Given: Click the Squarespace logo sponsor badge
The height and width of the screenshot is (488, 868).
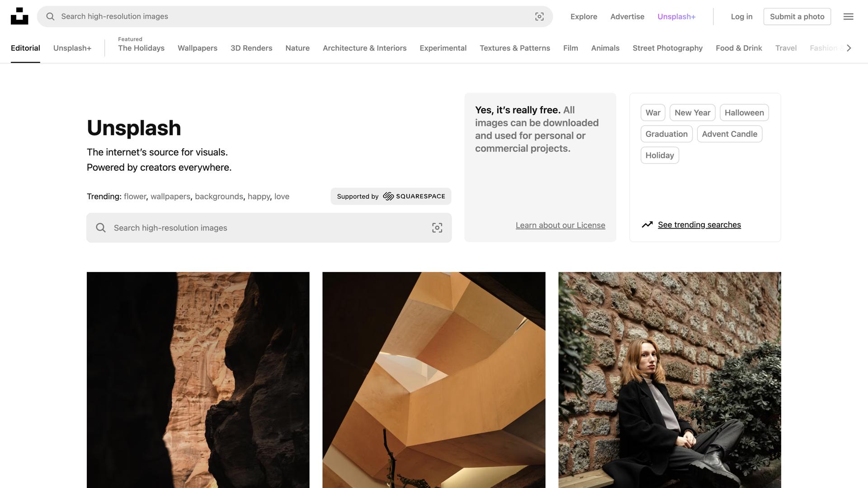Looking at the screenshot, I should 414,197.
